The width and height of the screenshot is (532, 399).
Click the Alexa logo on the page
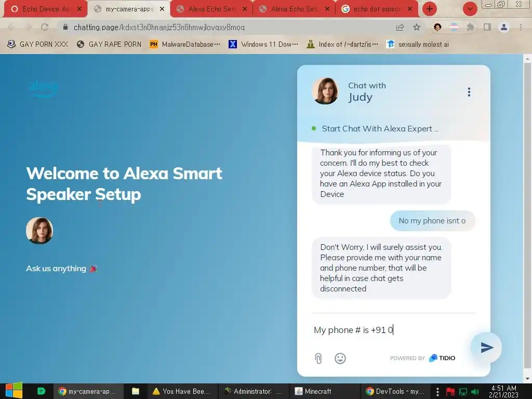point(43,89)
